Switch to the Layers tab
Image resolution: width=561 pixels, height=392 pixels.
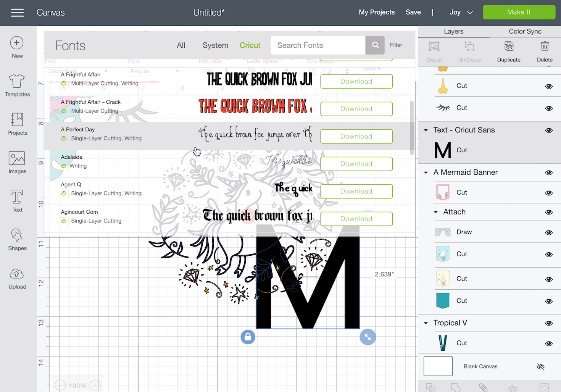[x=453, y=32]
